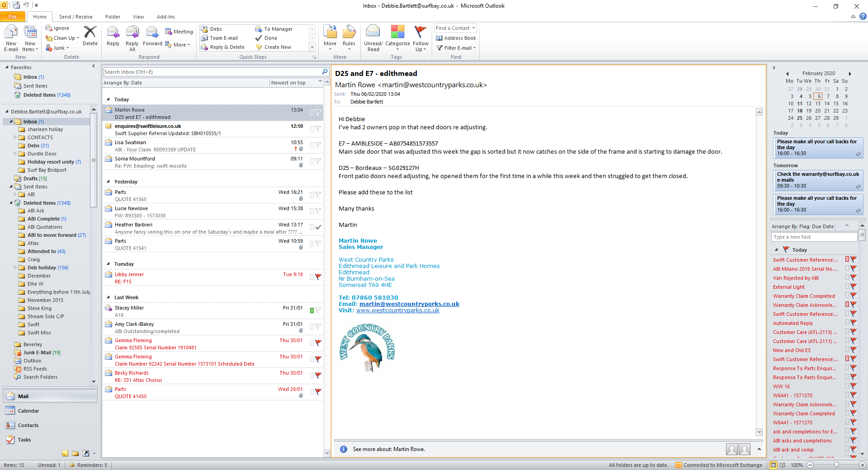Click the Reply icon
The height and width of the screenshot is (470, 868).
point(113,33)
